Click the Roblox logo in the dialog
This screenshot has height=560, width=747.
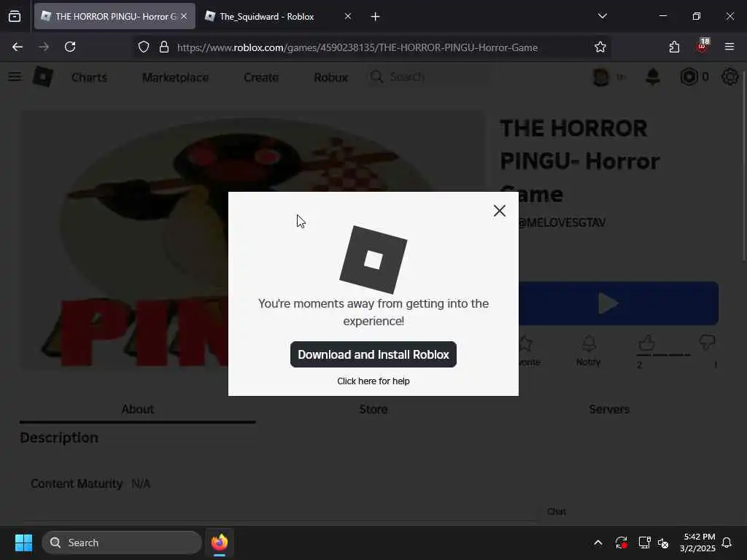click(373, 260)
